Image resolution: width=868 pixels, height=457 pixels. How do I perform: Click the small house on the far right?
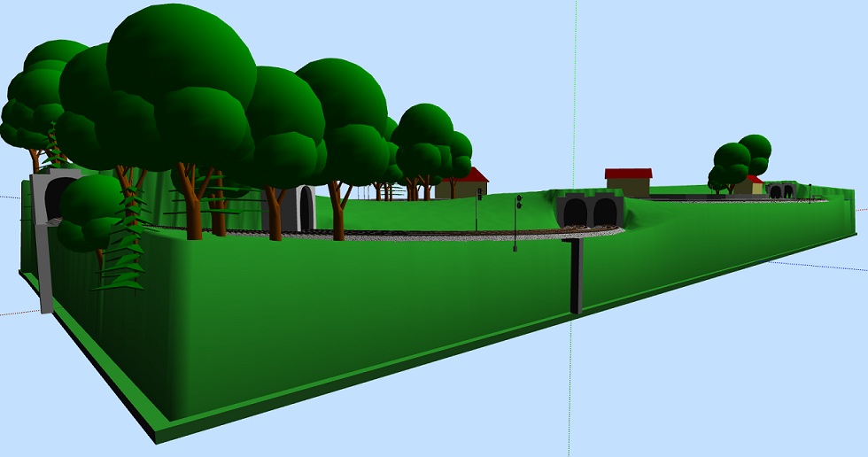(752, 185)
